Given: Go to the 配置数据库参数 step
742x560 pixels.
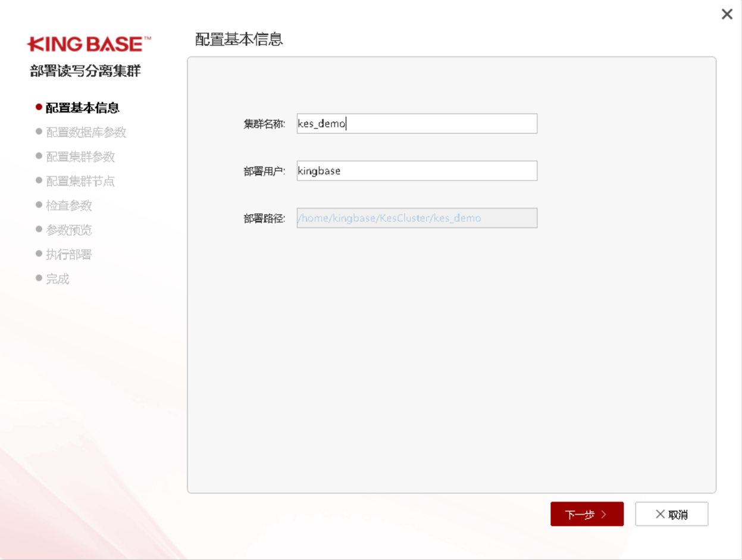Looking at the screenshot, I should (x=86, y=132).
